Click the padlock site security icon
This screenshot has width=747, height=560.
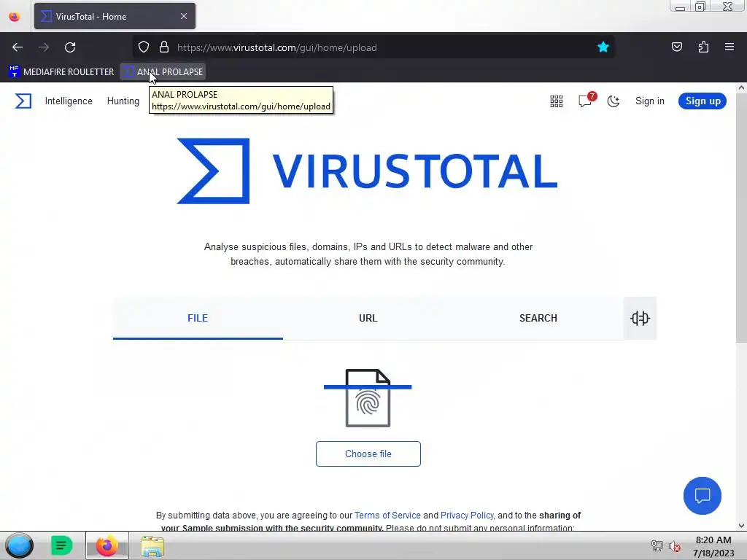click(x=164, y=47)
